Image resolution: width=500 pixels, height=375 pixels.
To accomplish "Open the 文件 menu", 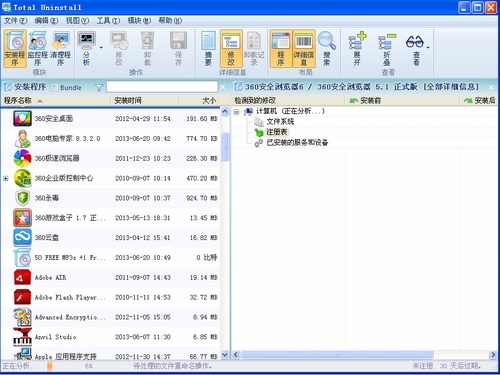I will pos(15,21).
